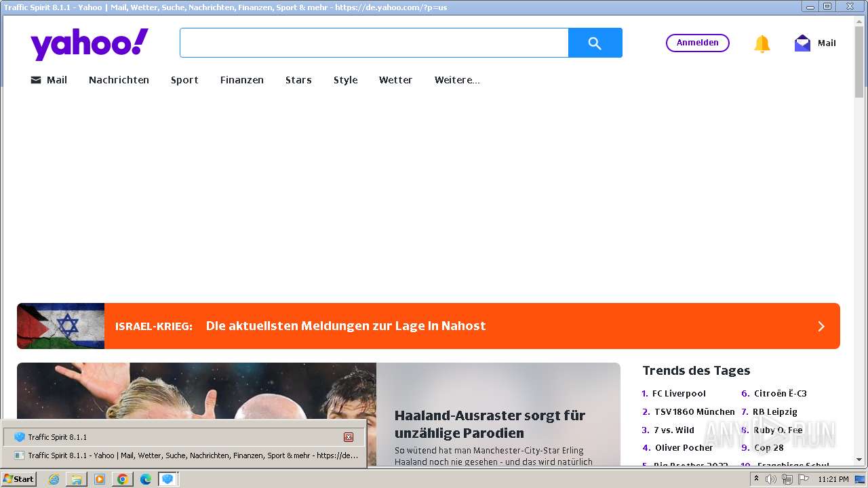Click the blue search magnifier button
Screen dimensions: 868x488
click(x=595, y=43)
